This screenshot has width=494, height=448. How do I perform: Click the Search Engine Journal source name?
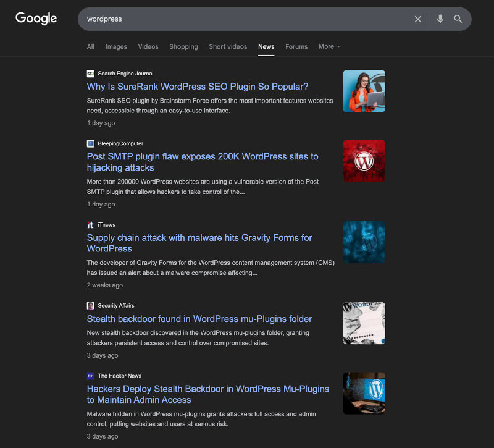coord(125,74)
